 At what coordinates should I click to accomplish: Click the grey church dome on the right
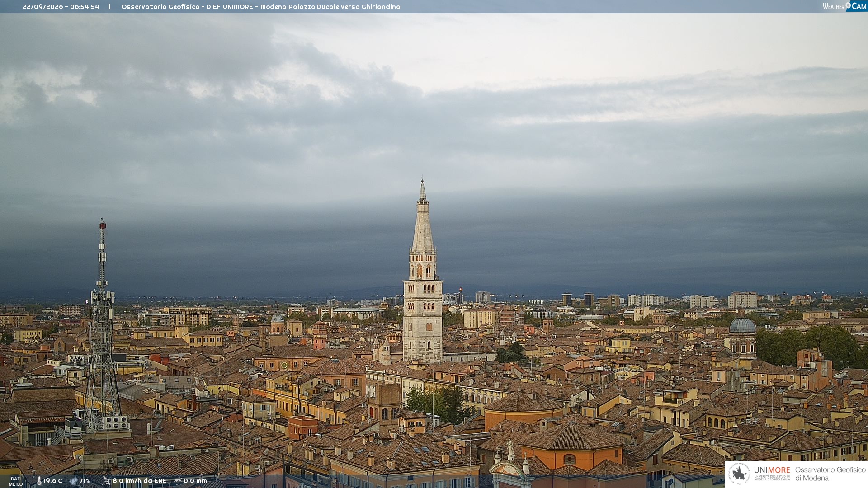click(742, 325)
